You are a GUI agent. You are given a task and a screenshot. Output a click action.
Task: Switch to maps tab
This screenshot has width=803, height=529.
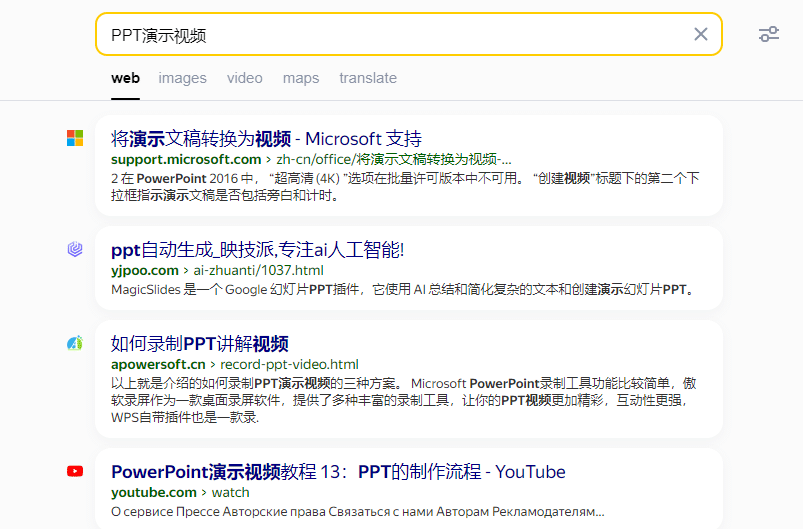[301, 78]
